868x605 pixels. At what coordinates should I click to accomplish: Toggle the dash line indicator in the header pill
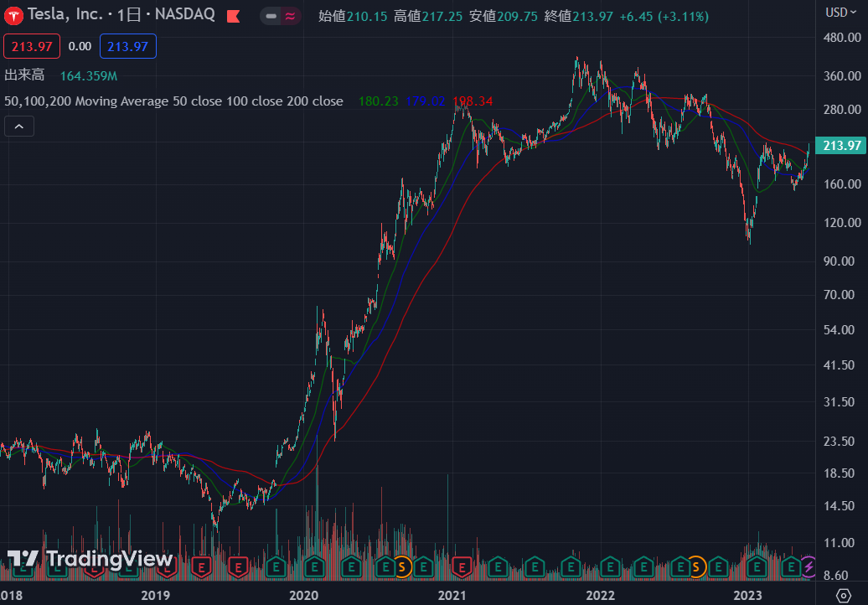(271, 16)
